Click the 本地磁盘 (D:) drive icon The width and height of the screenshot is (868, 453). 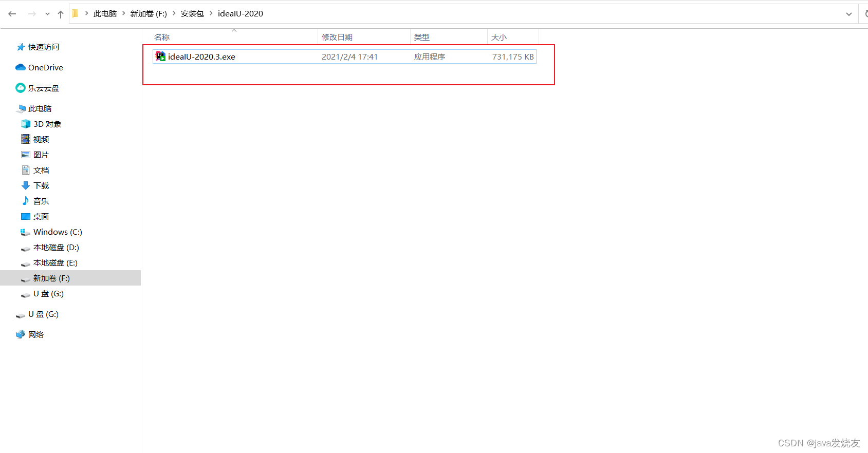tap(26, 249)
